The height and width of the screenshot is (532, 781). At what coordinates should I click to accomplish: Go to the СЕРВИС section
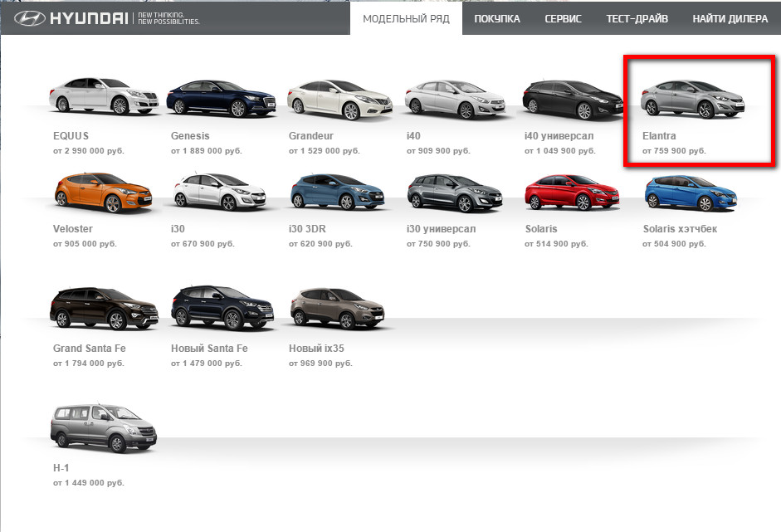[x=563, y=19]
